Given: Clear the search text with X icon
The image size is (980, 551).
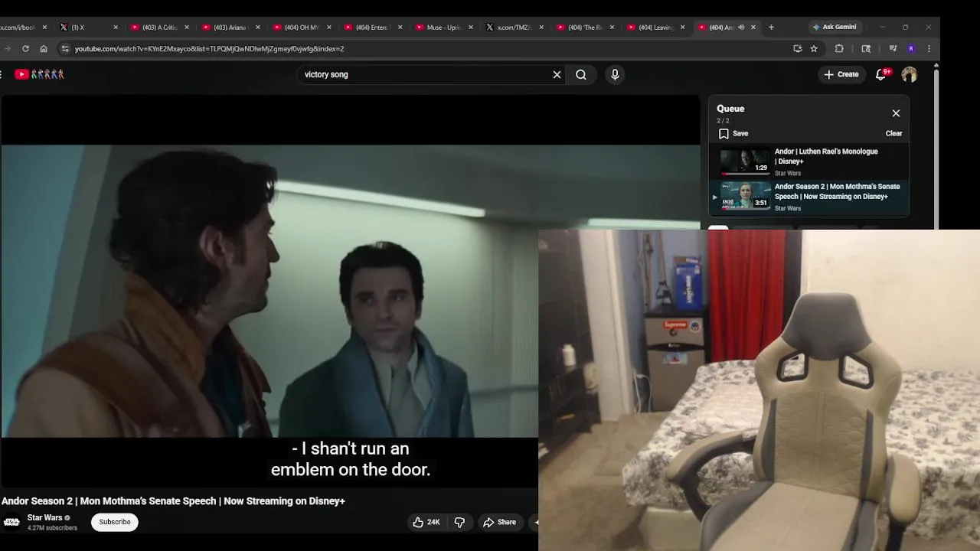Looking at the screenshot, I should tap(557, 74).
